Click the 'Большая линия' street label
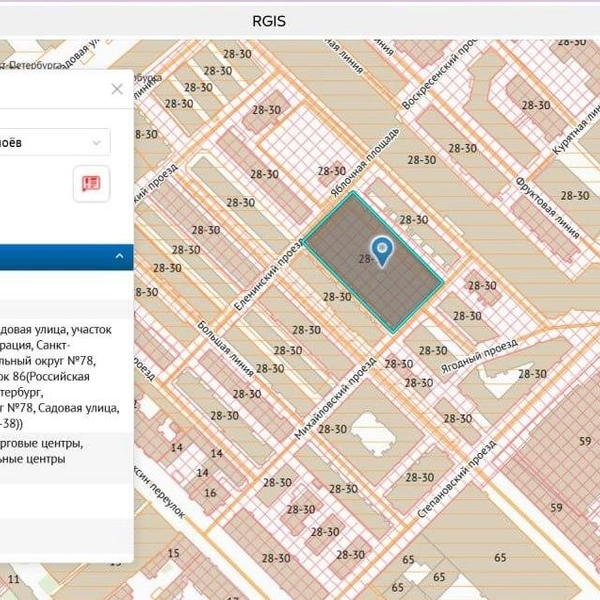600x600 pixels. coord(225,349)
